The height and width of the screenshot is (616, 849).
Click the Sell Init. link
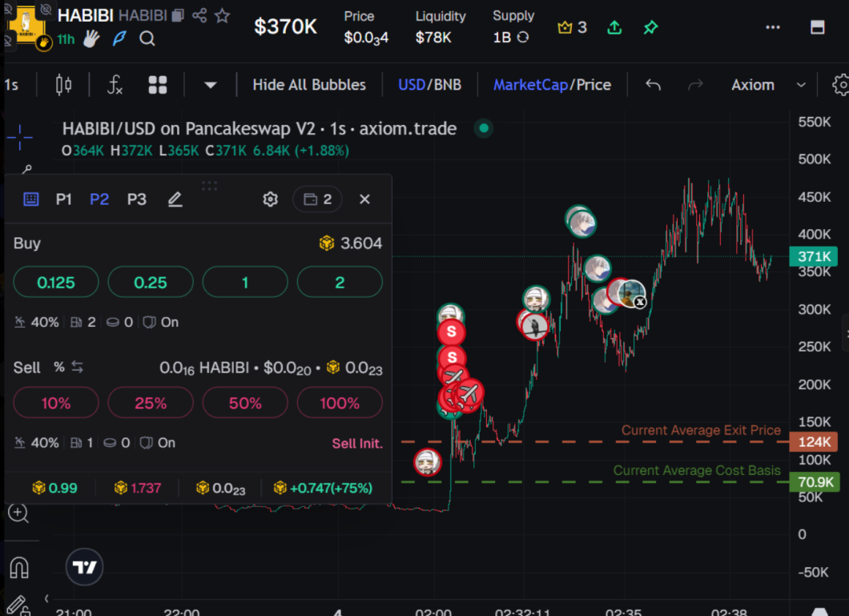pos(356,443)
